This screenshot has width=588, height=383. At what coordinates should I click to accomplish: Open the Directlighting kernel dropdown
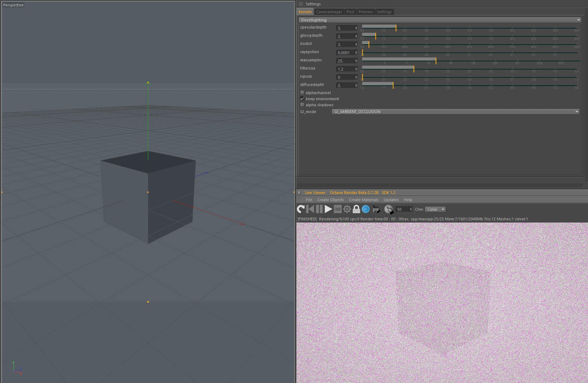[x=440, y=20]
